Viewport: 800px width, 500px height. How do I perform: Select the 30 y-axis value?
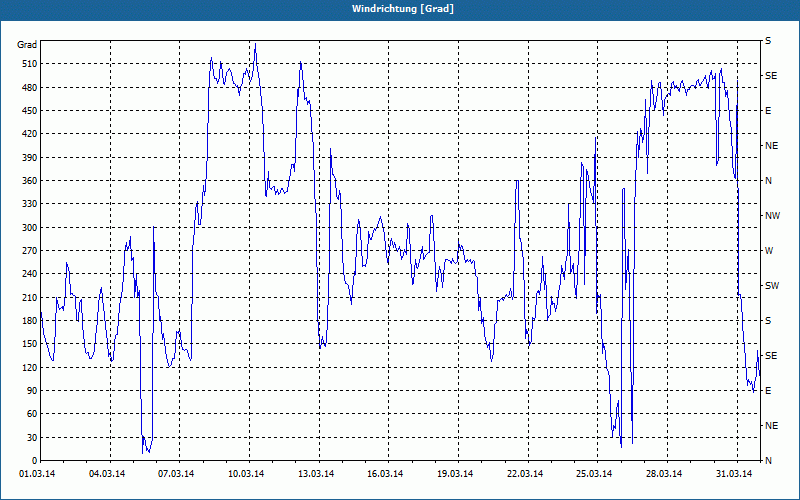click(32, 437)
